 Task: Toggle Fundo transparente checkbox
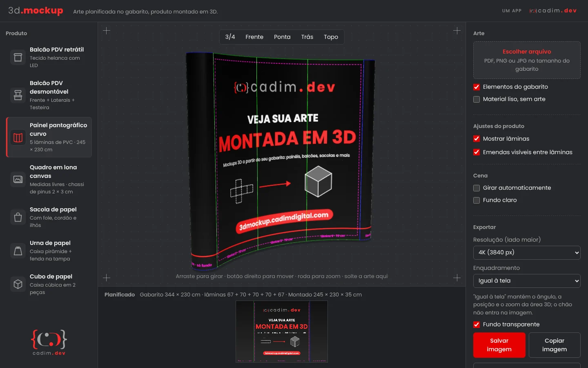(x=477, y=325)
